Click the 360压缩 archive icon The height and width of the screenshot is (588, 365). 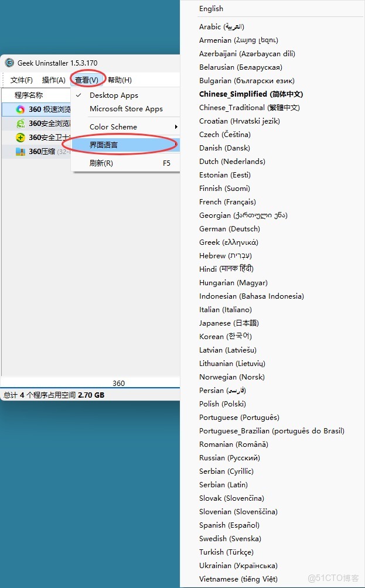pyautogui.click(x=21, y=152)
